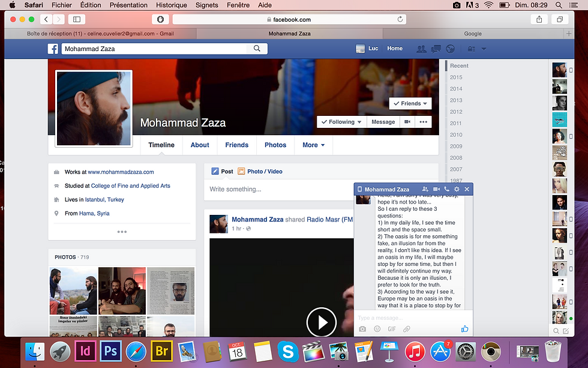Reload the page in Safari address bar
588x368 pixels.
point(400,19)
